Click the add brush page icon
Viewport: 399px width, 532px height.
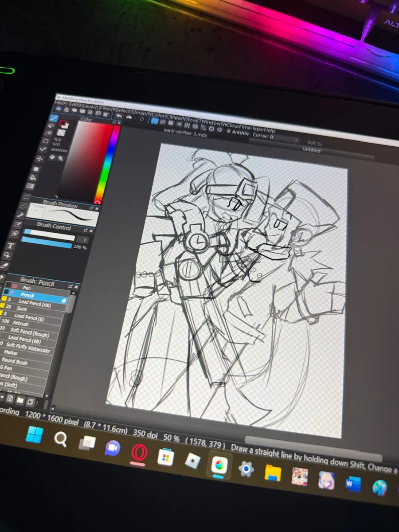click(x=10, y=398)
